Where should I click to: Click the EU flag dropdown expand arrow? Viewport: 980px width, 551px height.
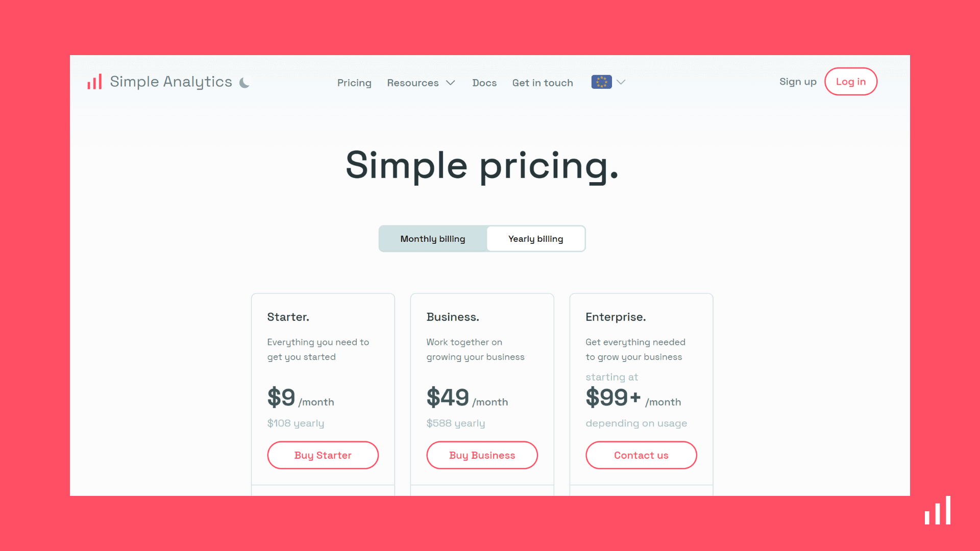621,82
